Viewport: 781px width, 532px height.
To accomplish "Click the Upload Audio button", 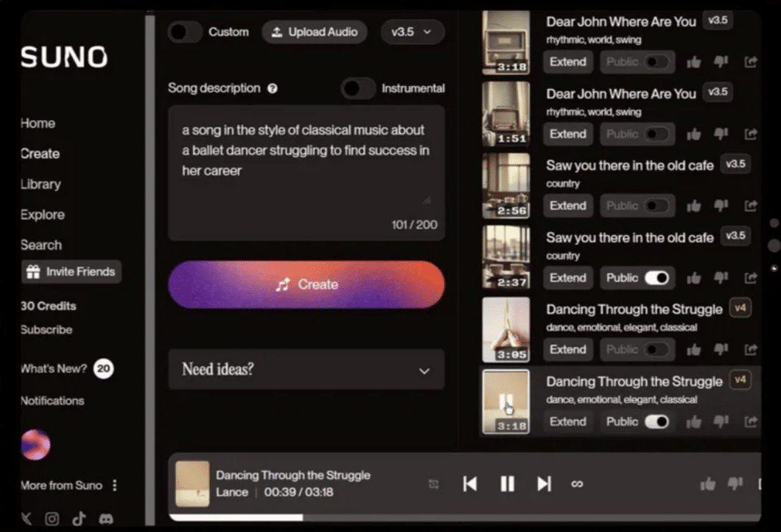I will pyautogui.click(x=315, y=32).
